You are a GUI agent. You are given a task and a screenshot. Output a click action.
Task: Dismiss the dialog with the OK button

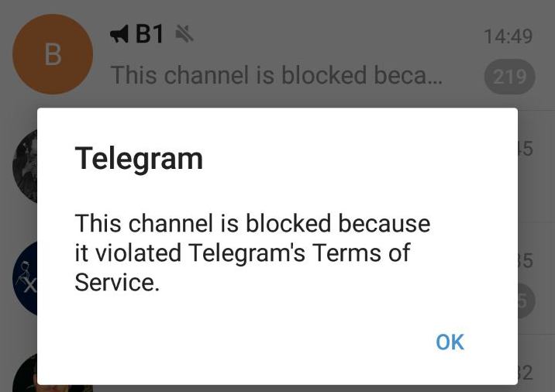coord(450,342)
